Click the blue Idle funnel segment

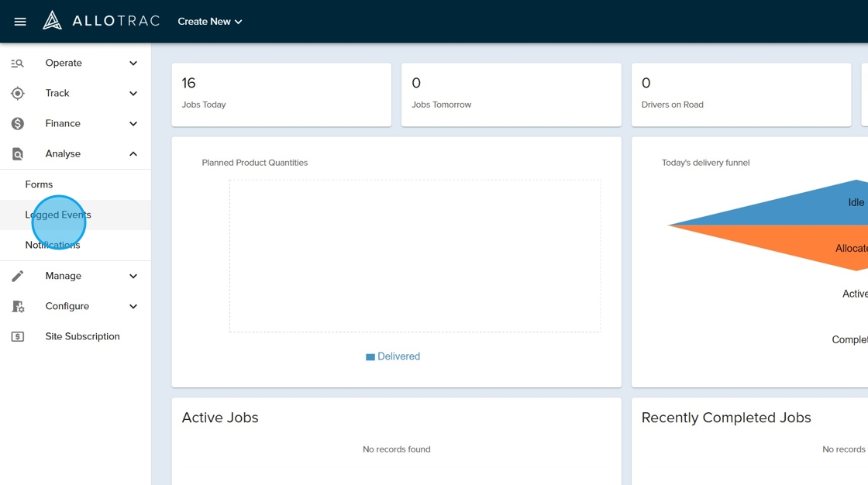tap(821, 208)
